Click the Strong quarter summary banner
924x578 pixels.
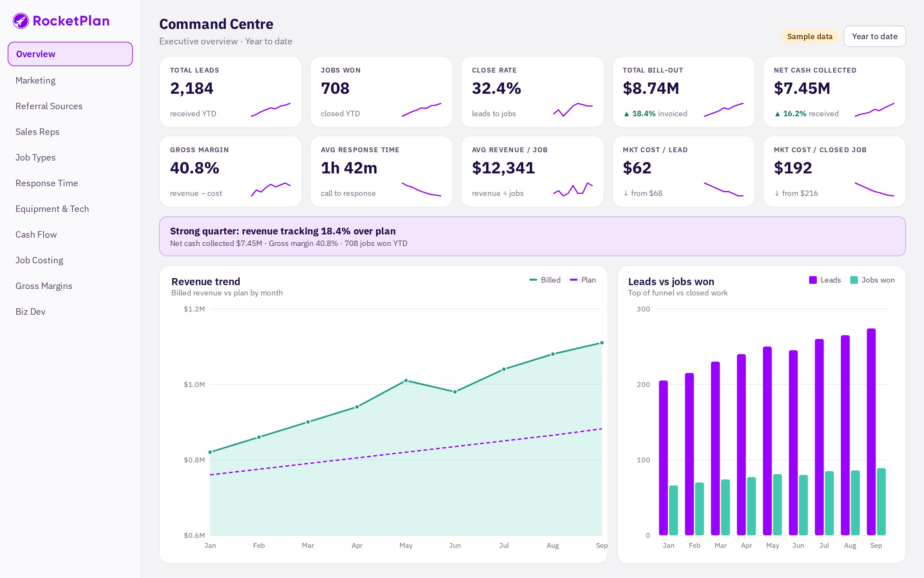532,236
